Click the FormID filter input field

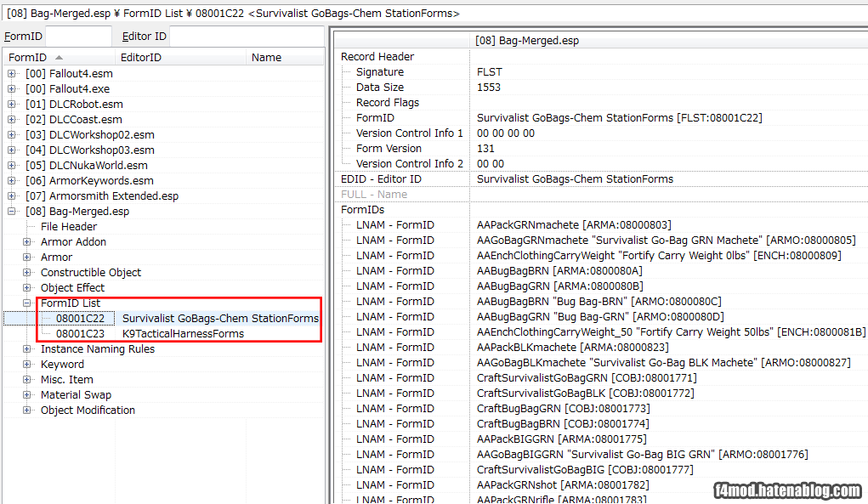(x=78, y=36)
